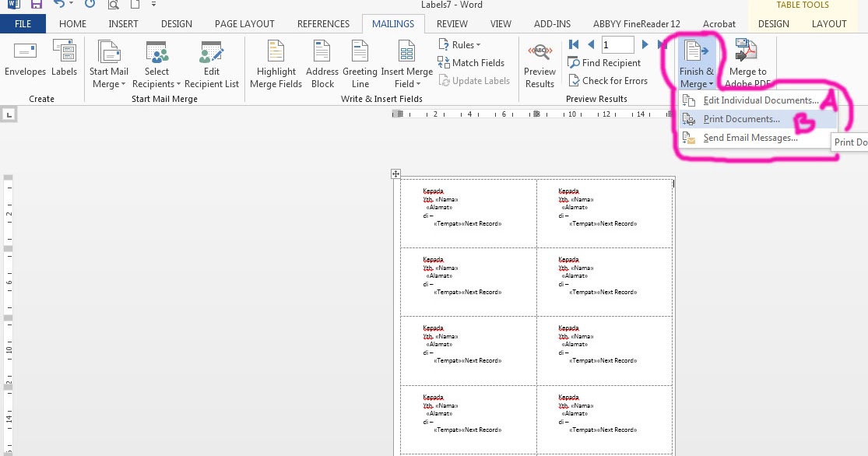
Task: Open the Insert Merge Field dropdown
Action: click(x=407, y=65)
